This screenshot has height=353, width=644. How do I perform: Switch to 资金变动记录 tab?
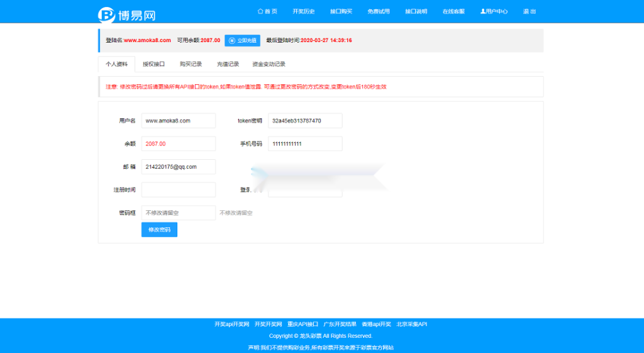269,64
